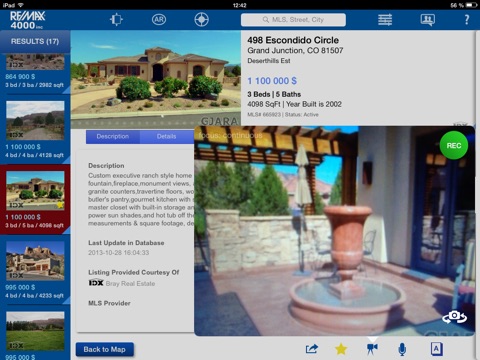The height and width of the screenshot is (360, 480).
Task: Select the Description tab
Action: pyautogui.click(x=113, y=137)
